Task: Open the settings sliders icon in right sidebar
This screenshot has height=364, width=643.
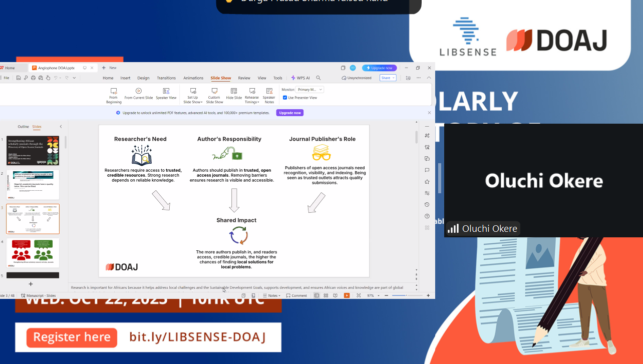Action: point(427,193)
